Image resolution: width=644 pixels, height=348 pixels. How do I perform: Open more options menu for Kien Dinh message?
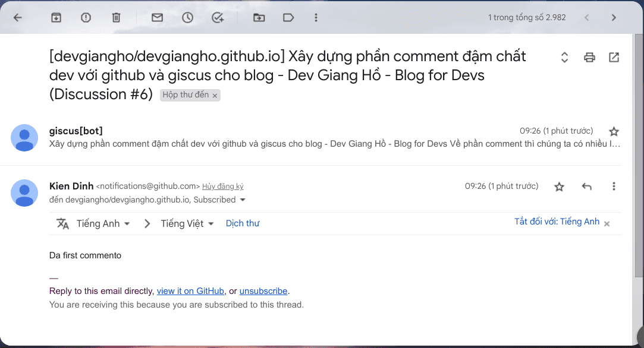coord(614,186)
